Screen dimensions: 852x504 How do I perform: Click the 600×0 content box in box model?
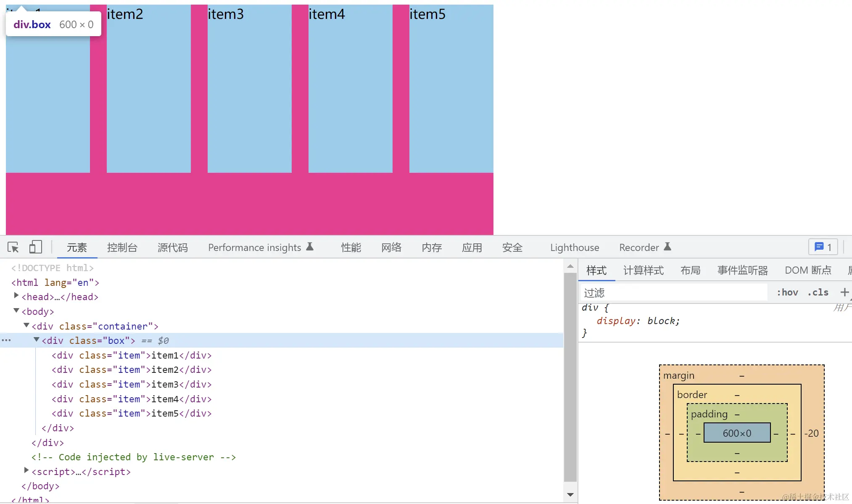point(737,433)
